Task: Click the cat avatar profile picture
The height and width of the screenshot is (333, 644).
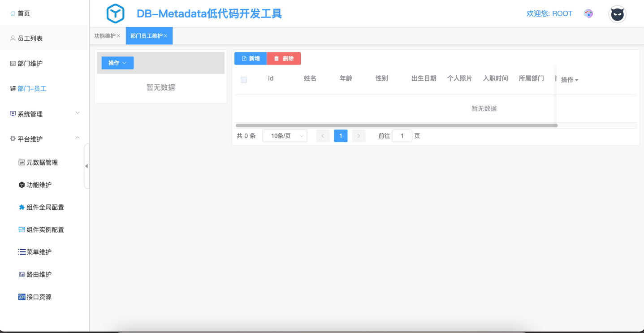Action: [x=617, y=14]
